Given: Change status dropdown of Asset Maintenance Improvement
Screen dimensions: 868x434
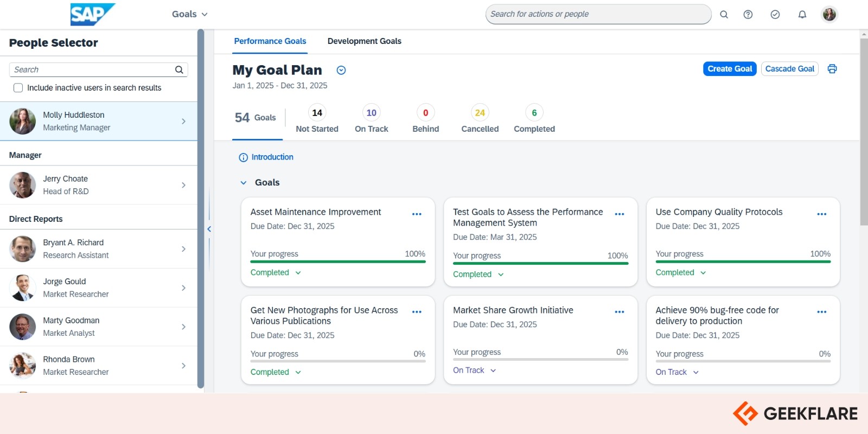Looking at the screenshot, I should click(276, 272).
